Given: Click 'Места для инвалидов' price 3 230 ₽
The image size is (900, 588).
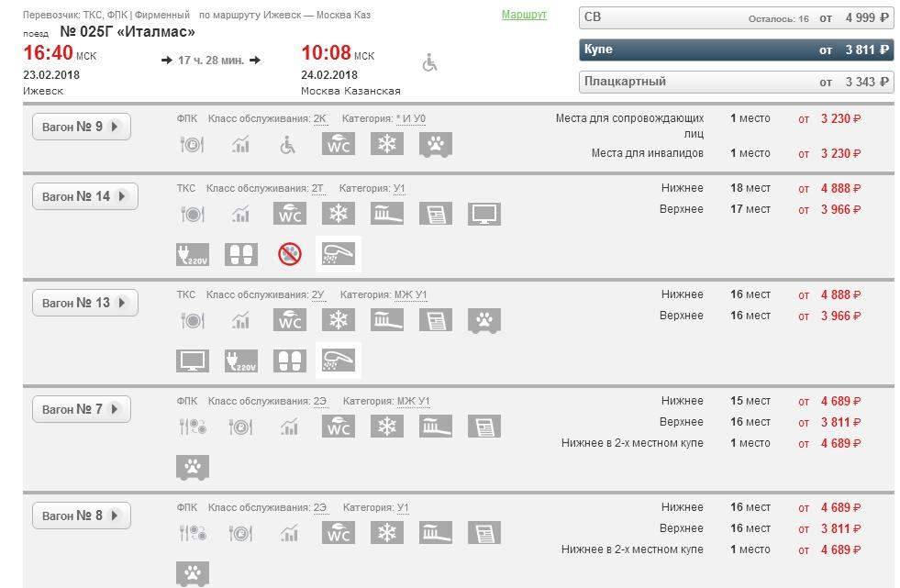Looking at the screenshot, I should (841, 154).
